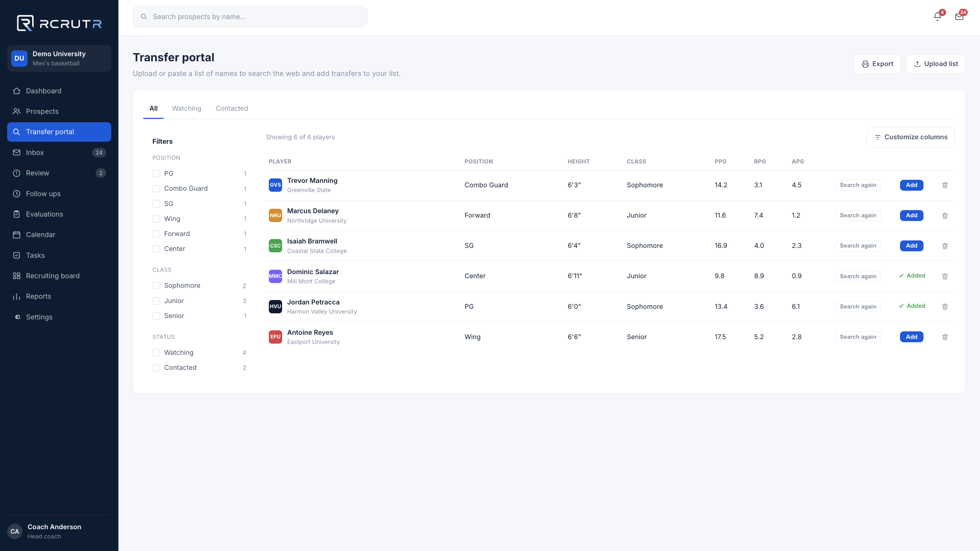
Task: Open Recruiting board in the sidebar
Action: (x=59, y=276)
